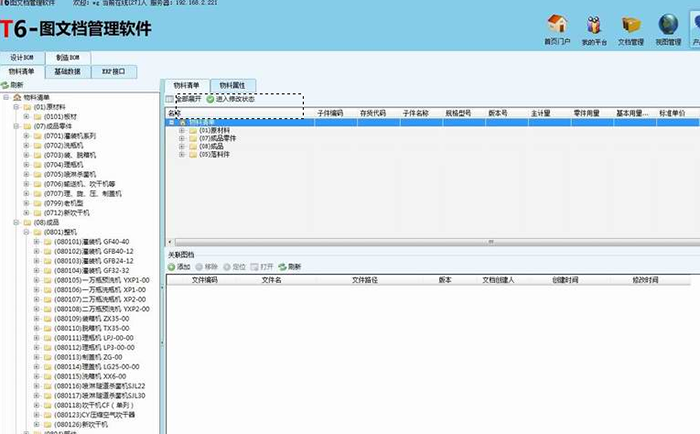This screenshot has height=434, width=700.
Task: Switch to the 设计BOM tab
Action: [x=22, y=58]
